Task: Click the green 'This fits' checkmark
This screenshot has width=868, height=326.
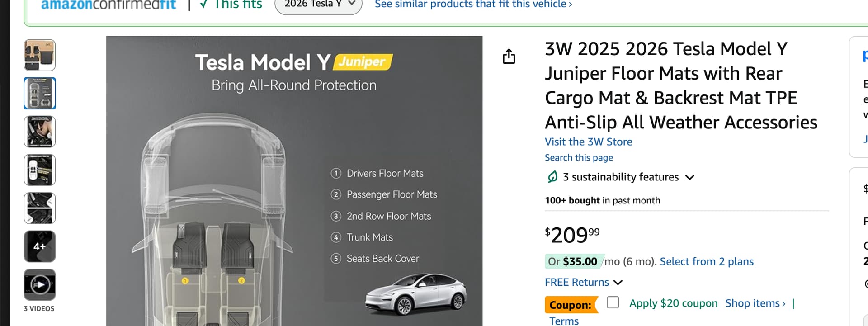Action: coord(204,4)
